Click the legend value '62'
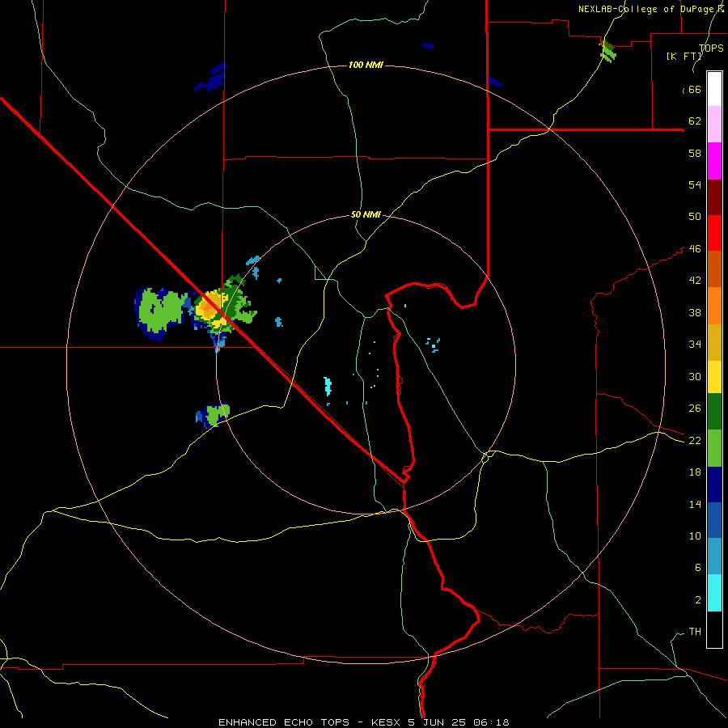Image resolution: width=728 pixels, height=728 pixels. click(695, 121)
